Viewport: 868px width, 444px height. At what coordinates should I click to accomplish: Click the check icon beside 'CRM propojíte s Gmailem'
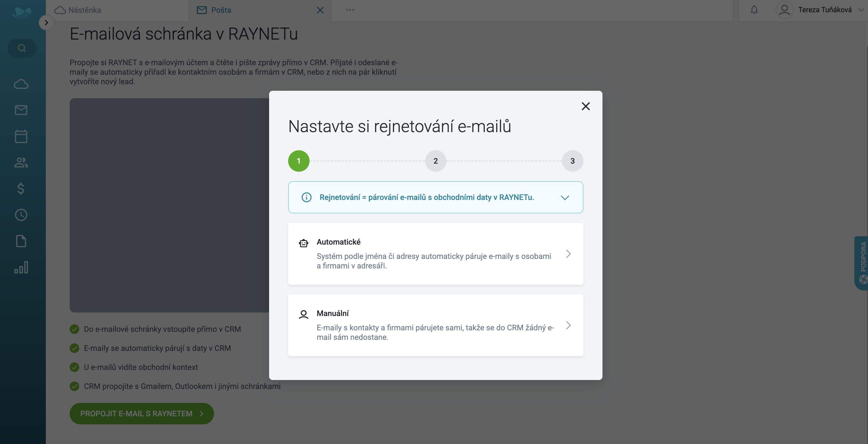coord(74,386)
